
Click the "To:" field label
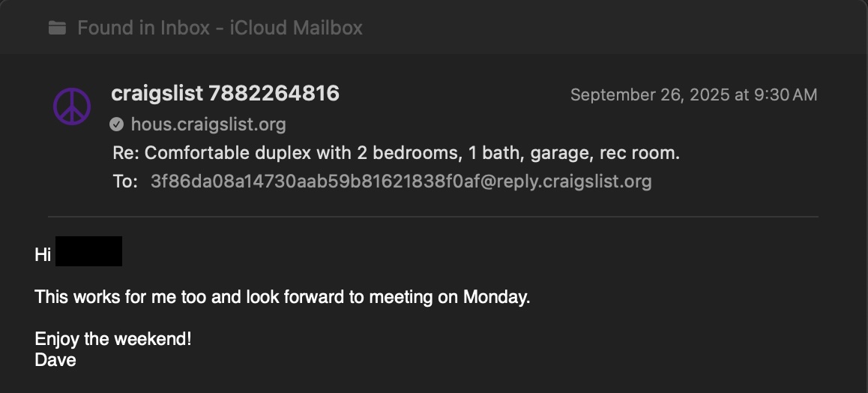tap(124, 181)
